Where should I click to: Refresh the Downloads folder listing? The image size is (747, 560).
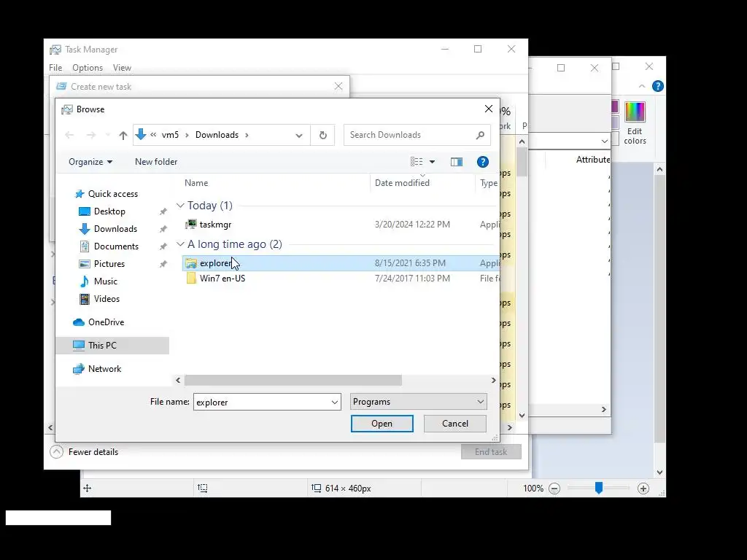[x=323, y=135]
